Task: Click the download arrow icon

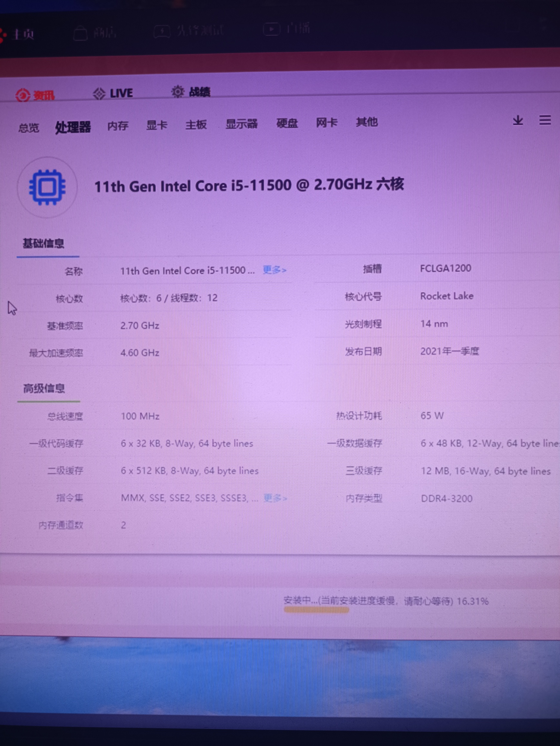Action: coord(518,120)
